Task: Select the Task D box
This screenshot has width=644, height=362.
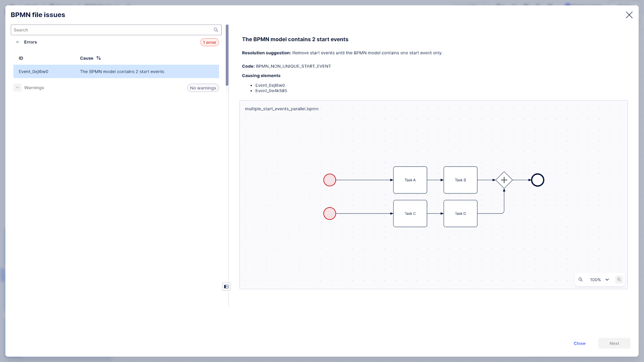Action: (460, 214)
